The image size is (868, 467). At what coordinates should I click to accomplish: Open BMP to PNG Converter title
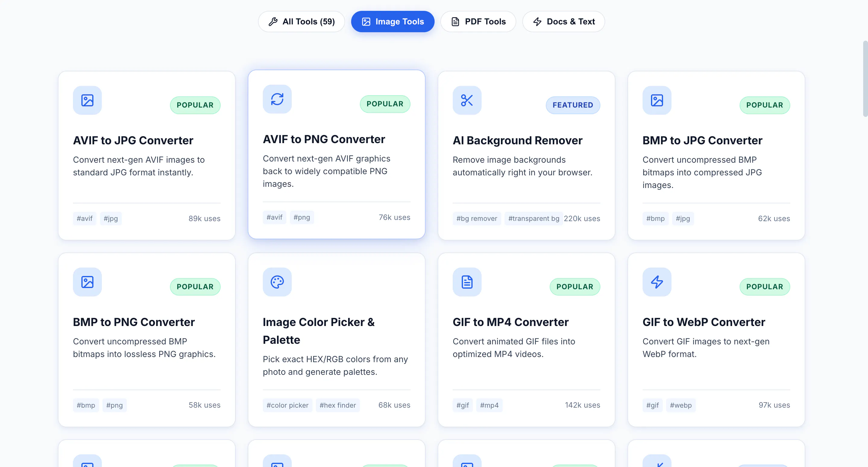coord(134,322)
